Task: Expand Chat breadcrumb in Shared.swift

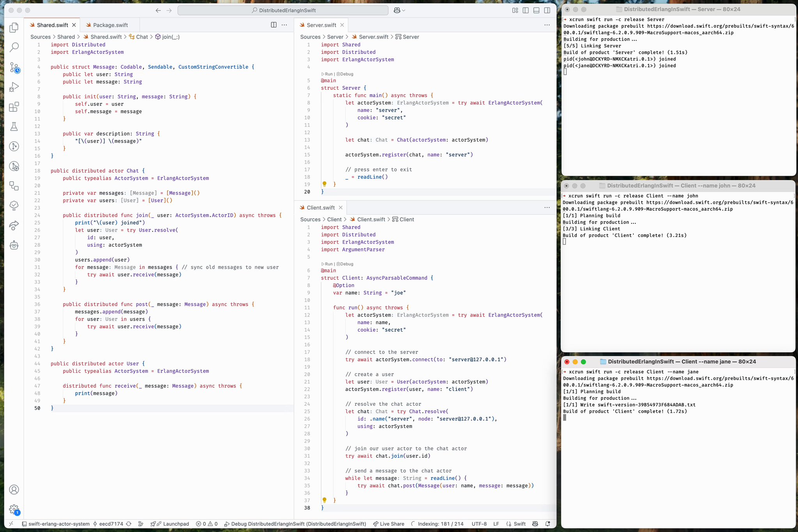Action: tap(142, 37)
